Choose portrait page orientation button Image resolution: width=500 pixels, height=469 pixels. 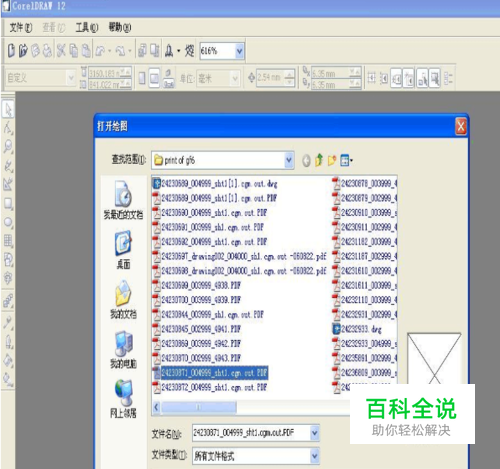142,78
